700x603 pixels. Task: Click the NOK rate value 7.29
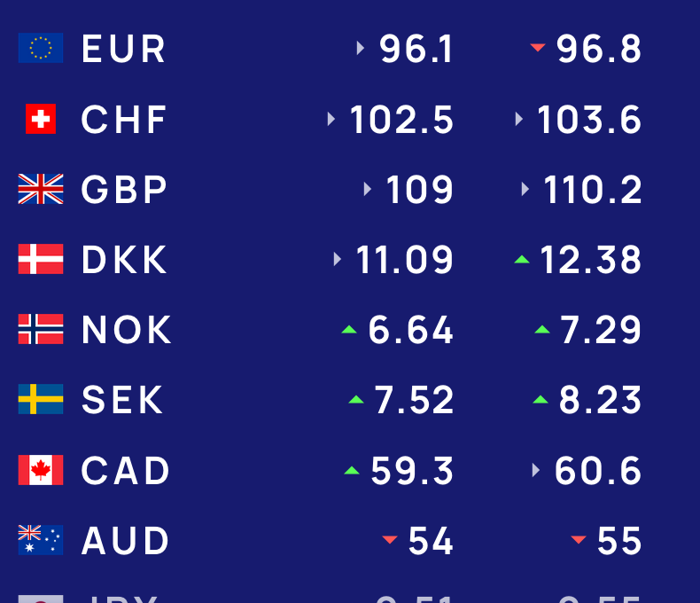(601, 330)
